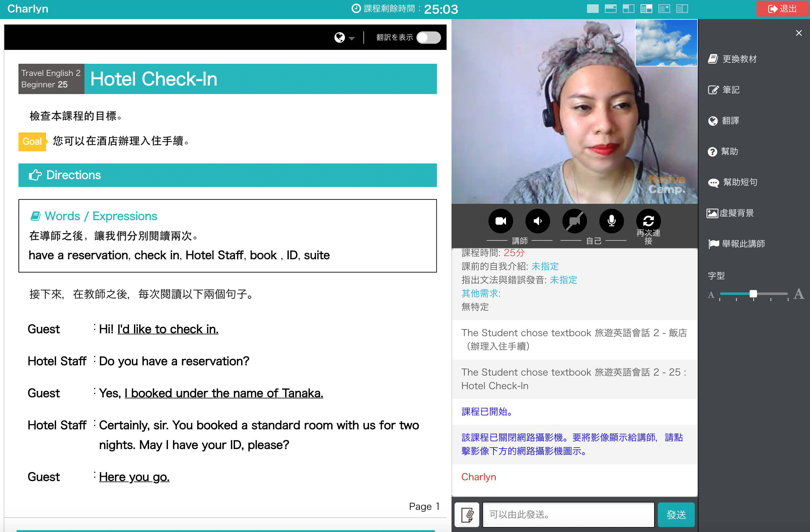
Task: Click "I booked under the name of Tanaka."
Action: [x=224, y=393]
